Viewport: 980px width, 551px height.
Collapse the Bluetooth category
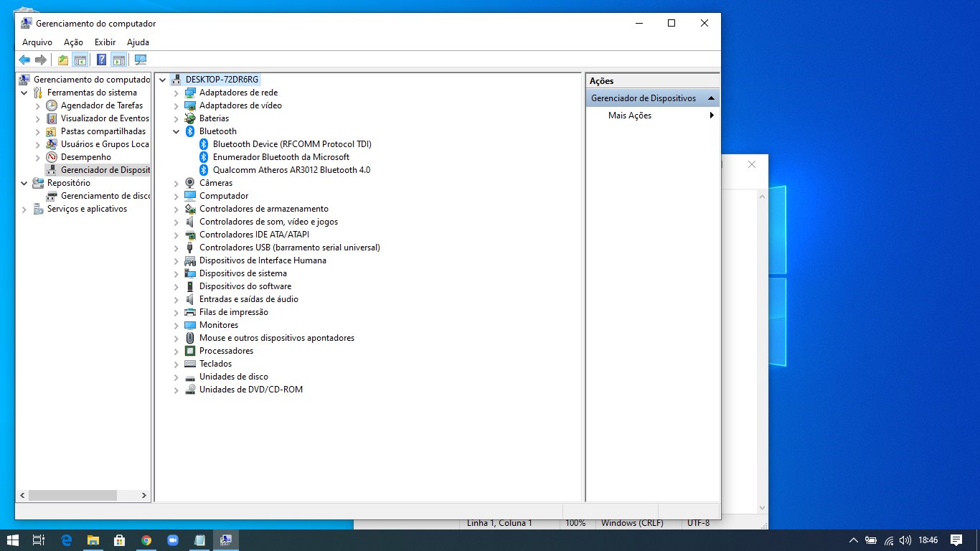[176, 131]
